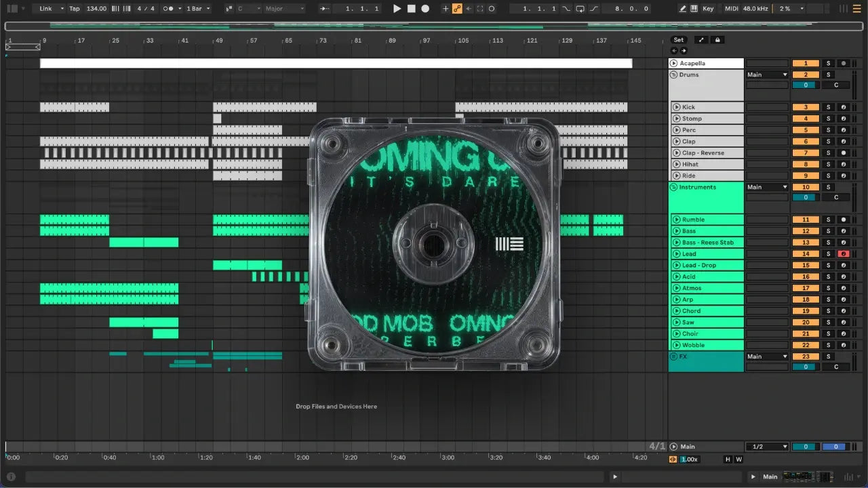Jump to the previous locator arrow

coord(675,51)
